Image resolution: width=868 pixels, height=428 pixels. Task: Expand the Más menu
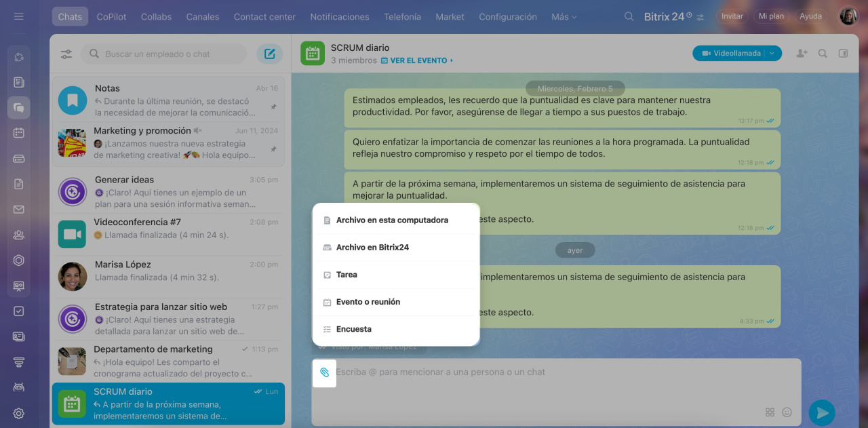pos(564,16)
